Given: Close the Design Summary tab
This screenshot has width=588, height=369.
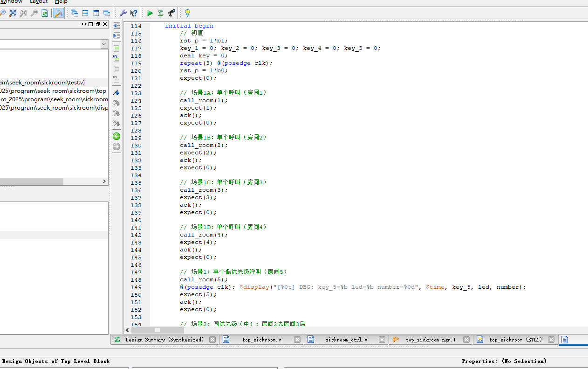Looking at the screenshot, I should 212,340.
